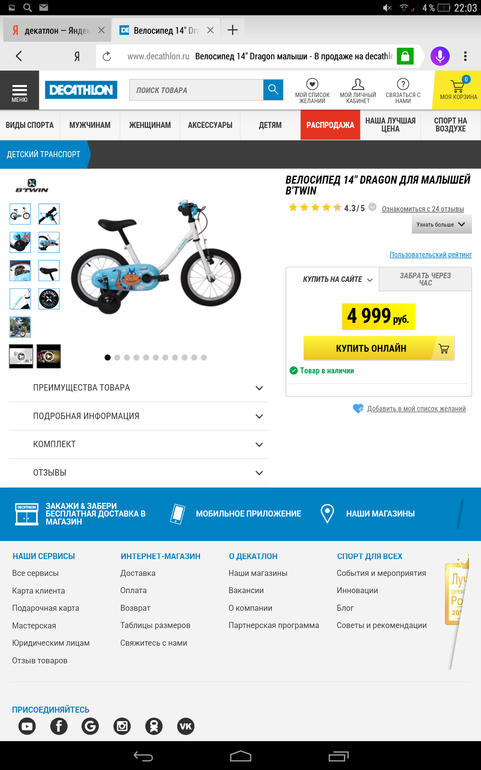Expand the Преимущества товара section
Viewport: 481px width, 770px height.
[139, 388]
